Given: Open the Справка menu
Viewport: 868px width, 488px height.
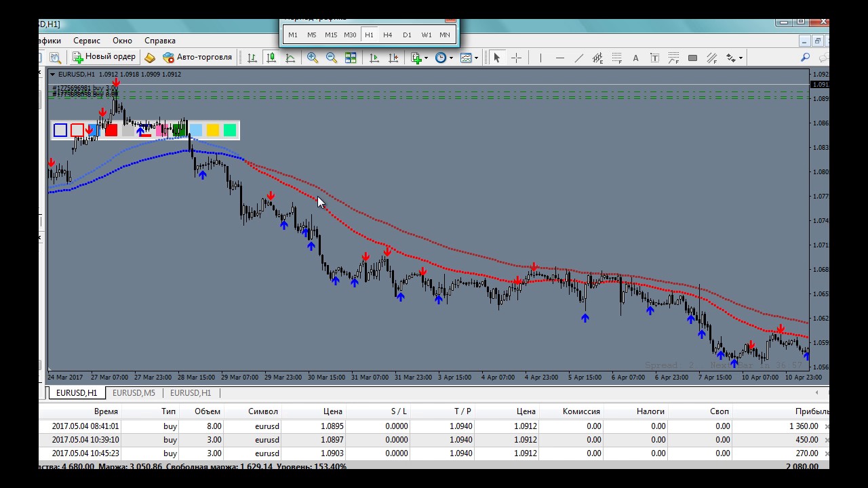Looking at the screenshot, I should pyautogui.click(x=160, y=41).
